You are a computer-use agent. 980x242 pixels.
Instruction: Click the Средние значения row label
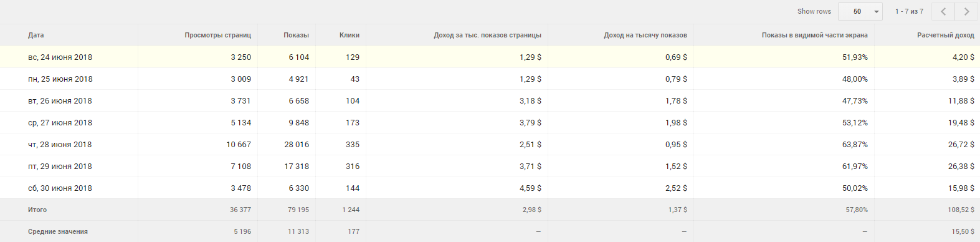click(x=58, y=231)
